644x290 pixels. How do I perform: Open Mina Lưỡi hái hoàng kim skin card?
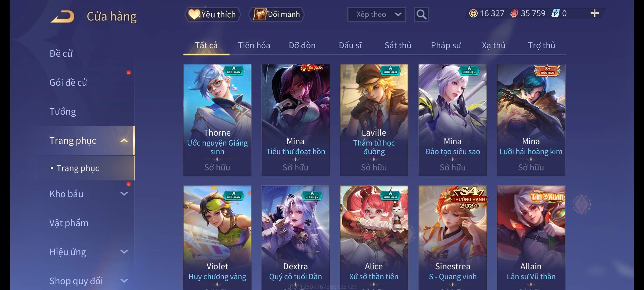pyautogui.click(x=531, y=120)
